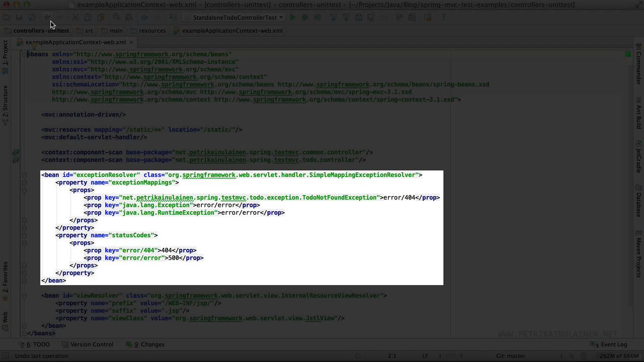Switch to exampleApplicationContext-web.xml editor tab
The image size is (644, 362).
pyautogui.click(x=75, y=42)
